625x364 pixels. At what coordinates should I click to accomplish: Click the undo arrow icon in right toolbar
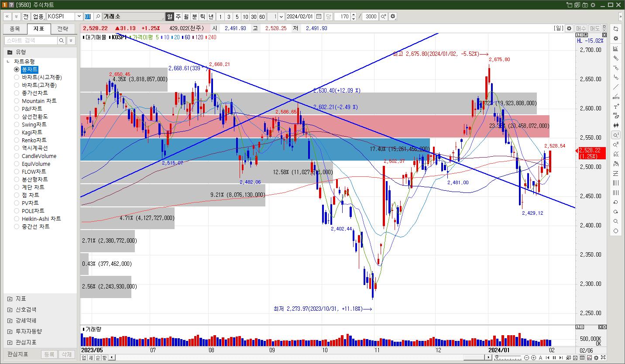click(x=616, y=202)
